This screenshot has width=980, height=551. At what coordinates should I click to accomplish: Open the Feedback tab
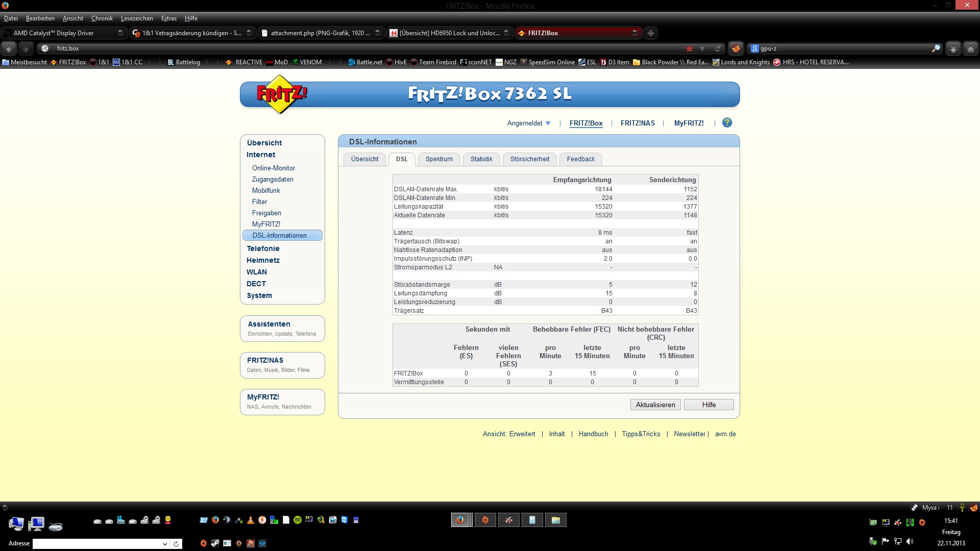[581, 159]
